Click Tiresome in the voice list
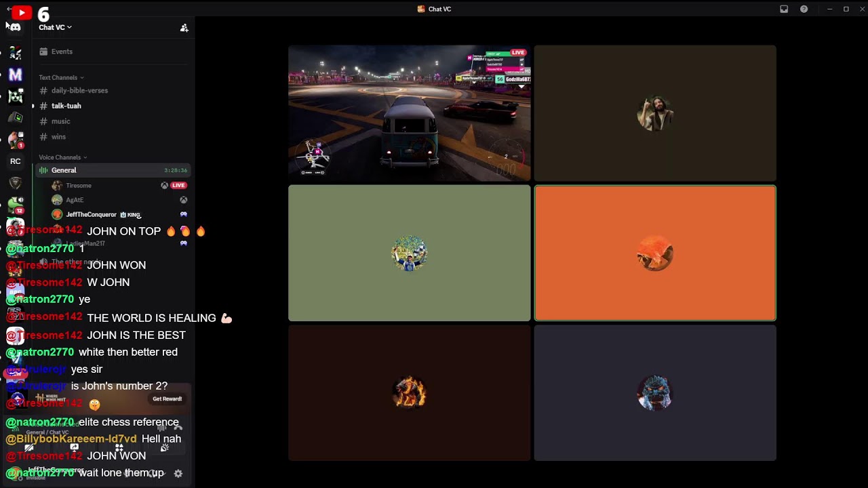Image resolution: width=868 pixels, height=488 pixels. click(79, 185)
